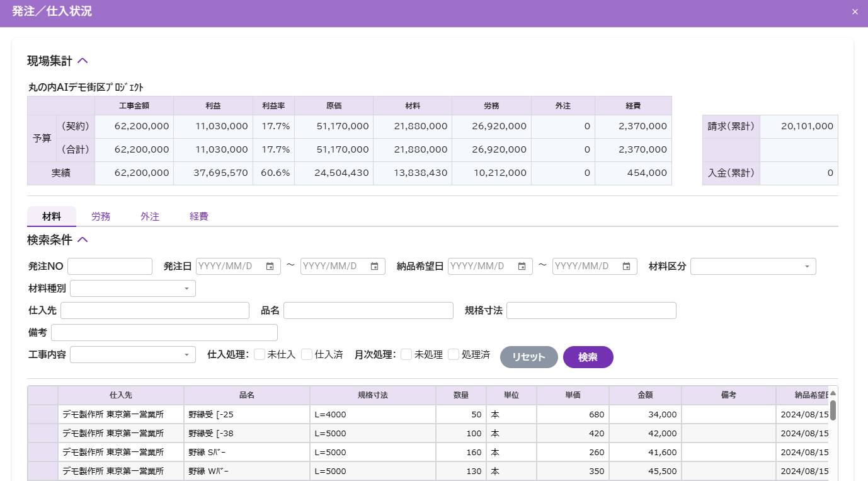868x481 pixels.
Task: Click the 検索 button
Action: coord(588,357)
